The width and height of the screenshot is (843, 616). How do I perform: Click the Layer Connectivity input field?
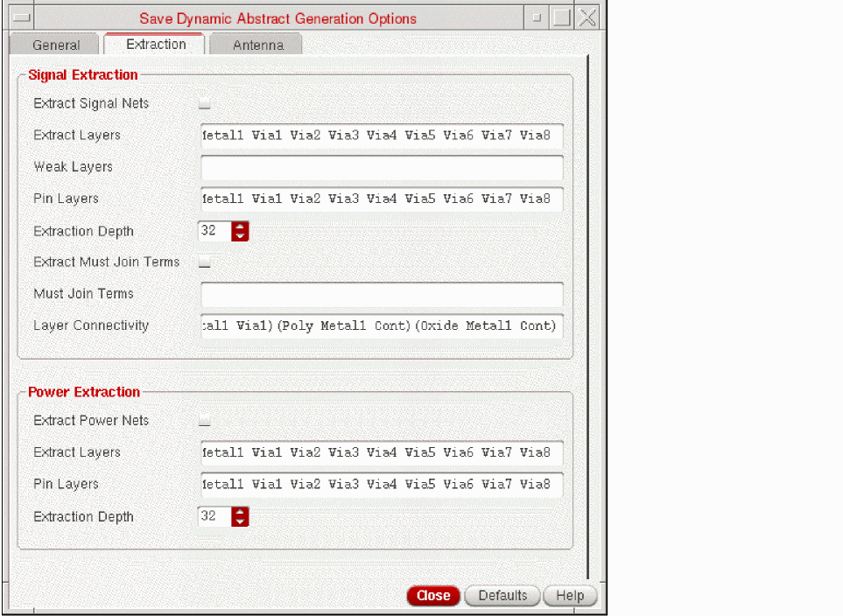(382, 325)
